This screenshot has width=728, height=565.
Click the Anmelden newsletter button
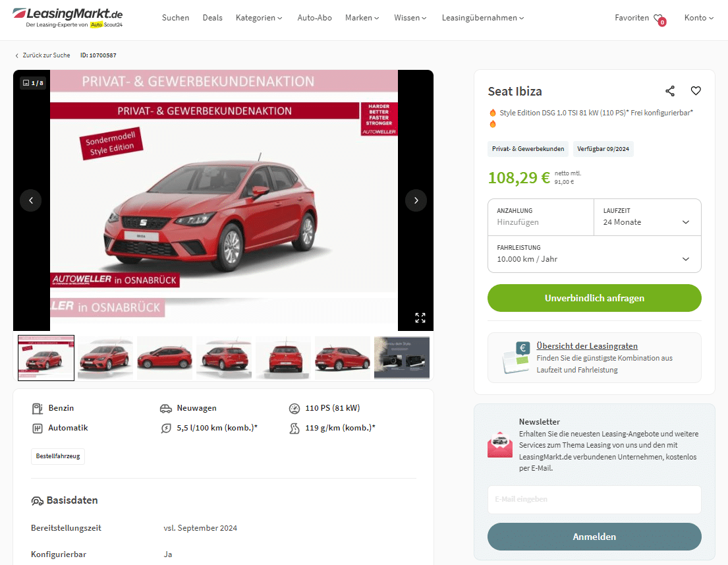(x=594, y=537)
